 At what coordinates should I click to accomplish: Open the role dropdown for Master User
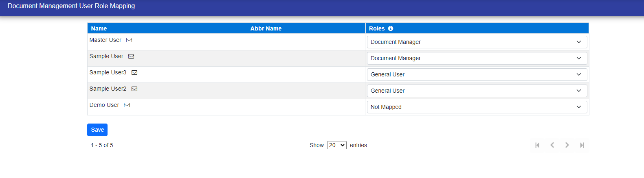[x=477, y=42]
